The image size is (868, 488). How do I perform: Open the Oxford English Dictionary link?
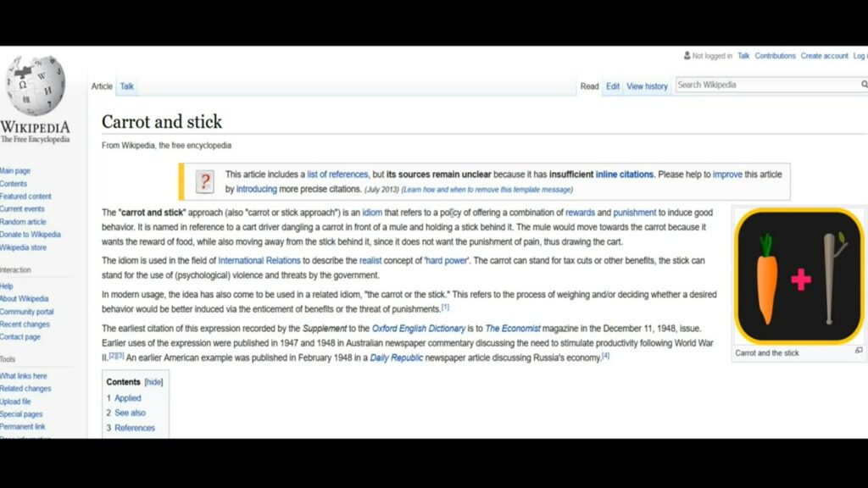coord(419,329)
